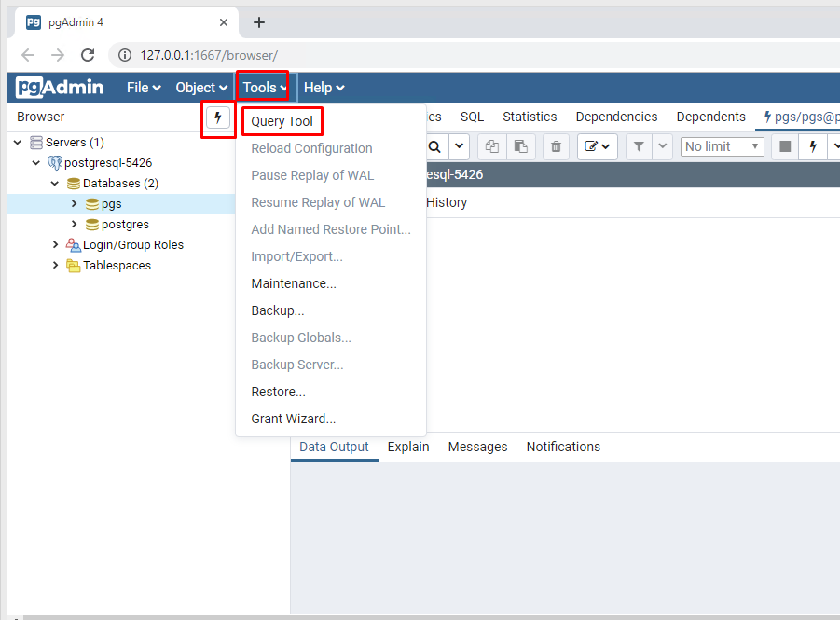Click the Query Tool lightning icon in Browser panel

pyautogui.click(x=218, y=117)
